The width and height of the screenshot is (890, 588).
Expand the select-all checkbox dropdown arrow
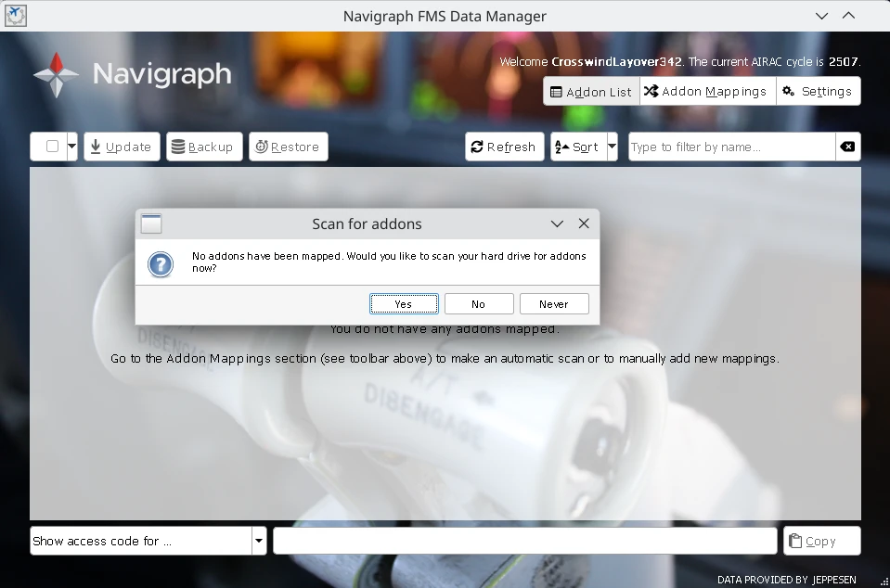tap(71, 147)
